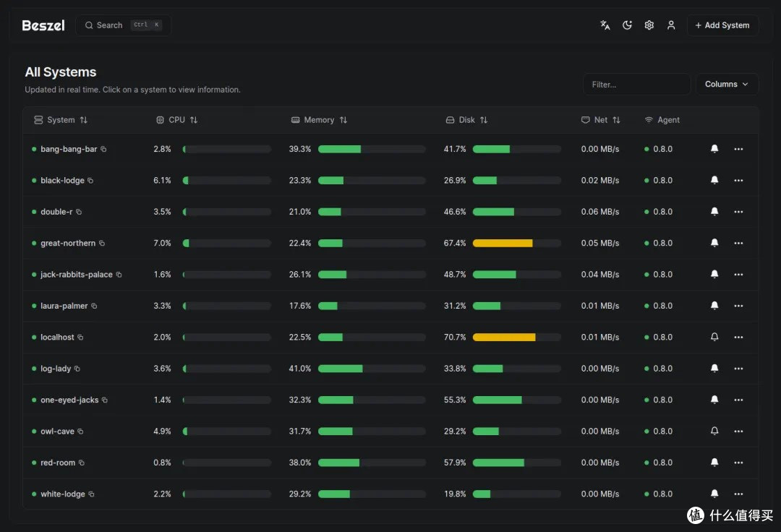The height and width of the screenshot is (532, 781).
Task: Focus the Filter input field
Action: click(636, 84)
